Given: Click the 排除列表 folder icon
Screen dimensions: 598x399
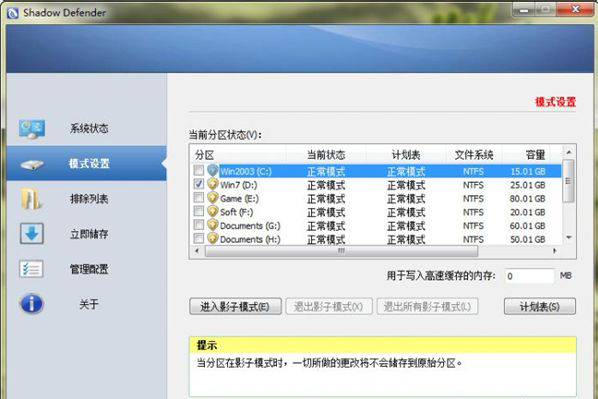Looking at the screenshot, I should click(31, 198).
